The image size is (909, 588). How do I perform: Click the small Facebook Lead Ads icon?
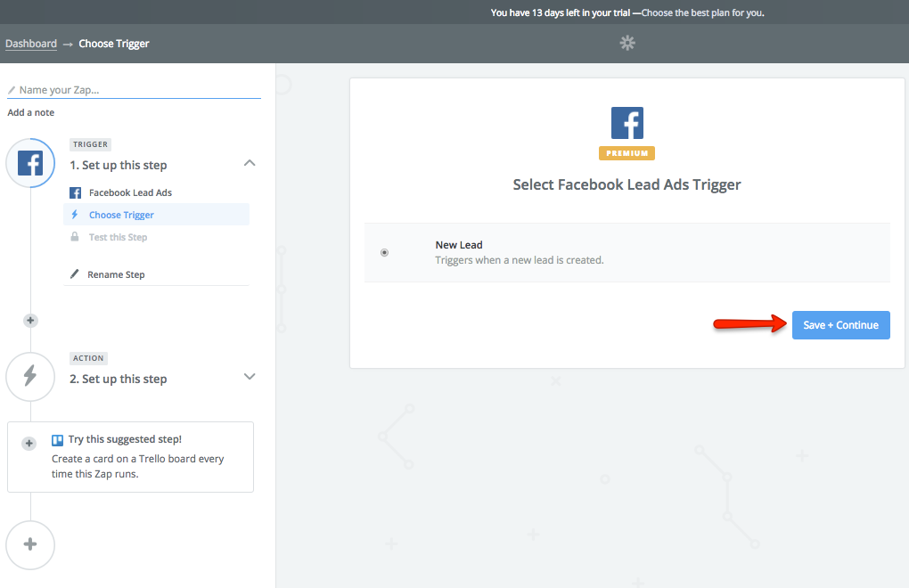(76, 193)
